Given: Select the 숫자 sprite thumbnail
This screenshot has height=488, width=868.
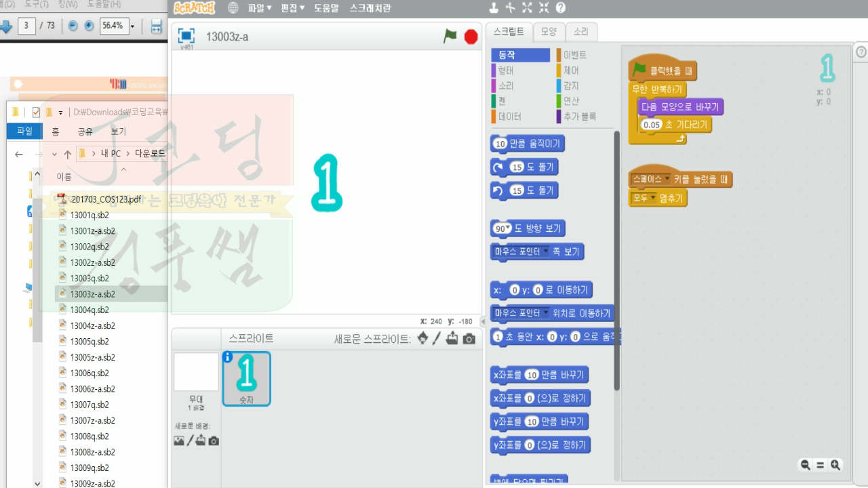Looking at the screenshot, I should tap(246, 378).
